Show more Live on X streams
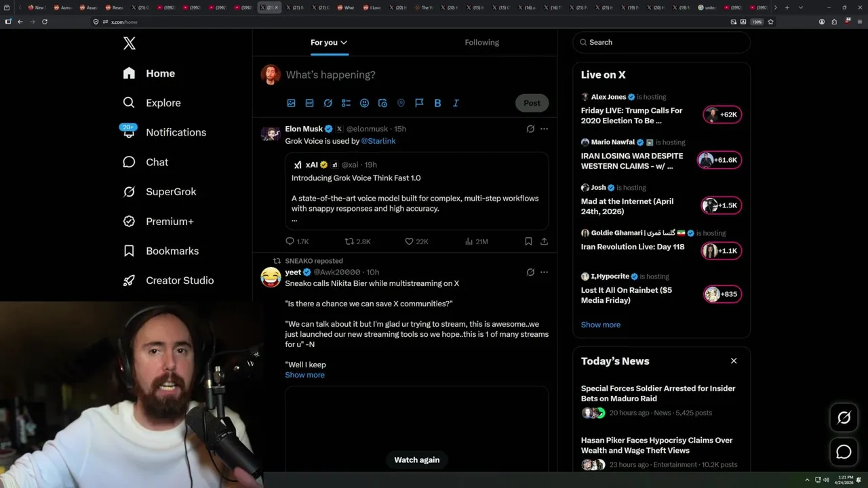868x488 pixels. [x=600, y=325]
